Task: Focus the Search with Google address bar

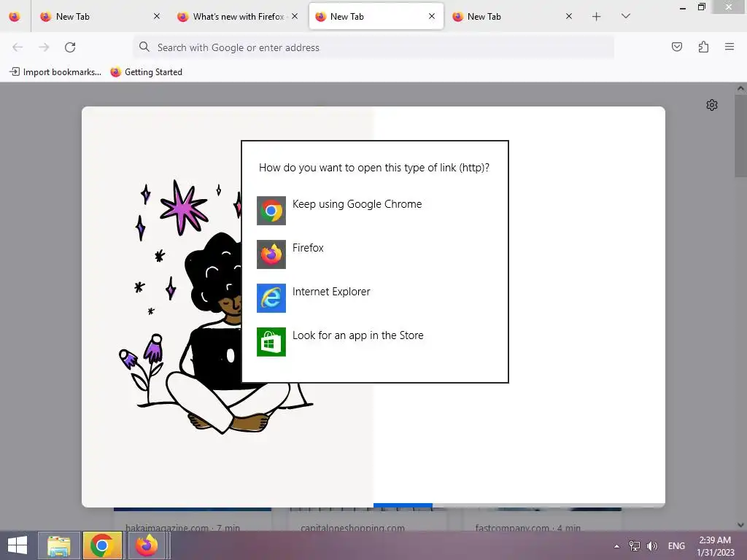Action: point(373,47)
